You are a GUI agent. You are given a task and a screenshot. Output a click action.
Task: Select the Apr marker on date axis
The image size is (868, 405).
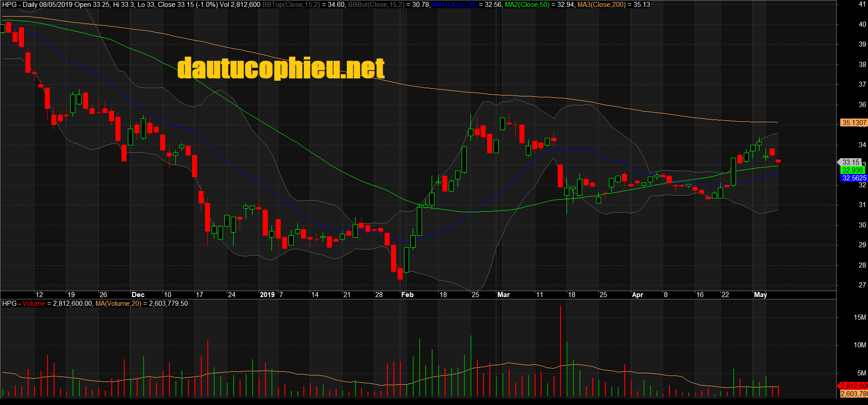point(637,295)
